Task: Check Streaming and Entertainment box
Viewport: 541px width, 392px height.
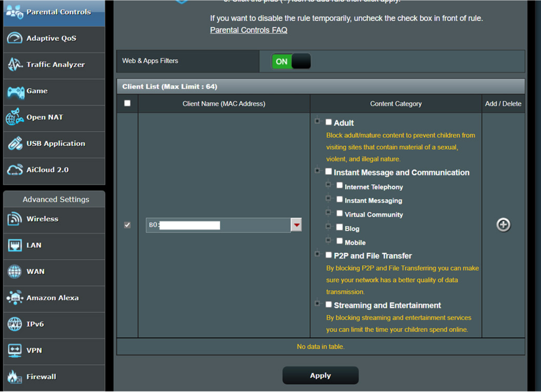Action: (x=329, y=304)
